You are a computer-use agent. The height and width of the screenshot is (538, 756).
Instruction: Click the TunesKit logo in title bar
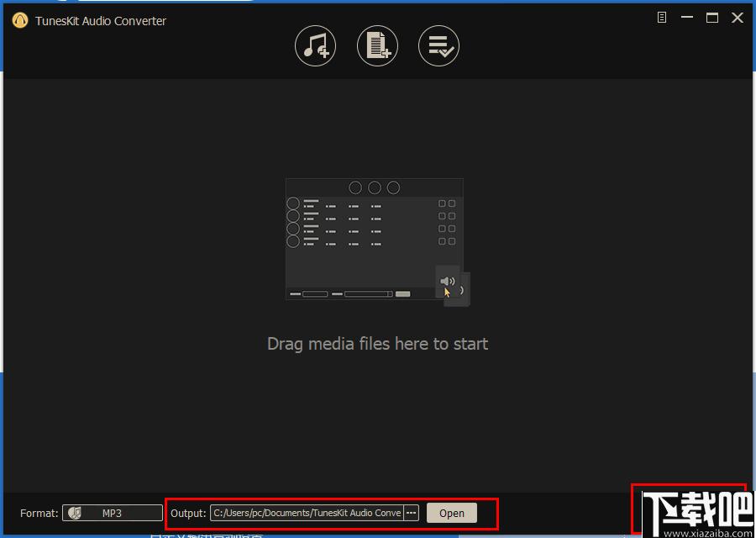click(20, 21)
